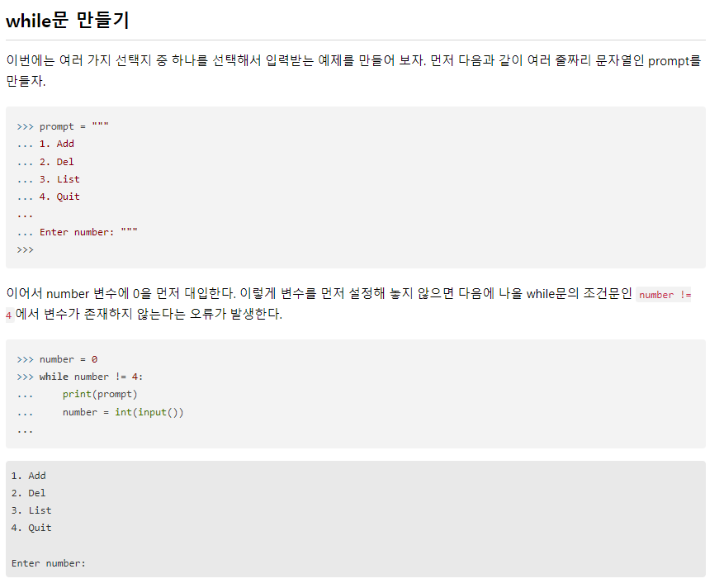Click '2. Del' in the output block

coord(29,493)
